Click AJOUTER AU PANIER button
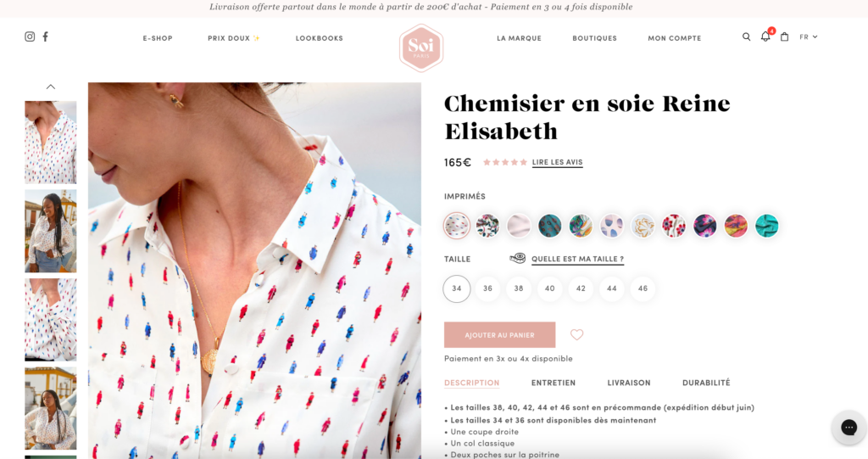 click(x=500, y=335)
